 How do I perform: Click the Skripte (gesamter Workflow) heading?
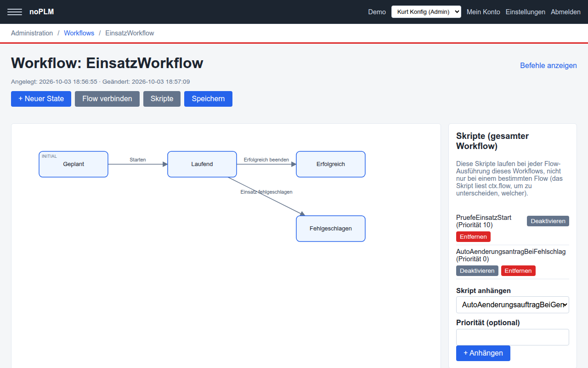tap(492, 141)
